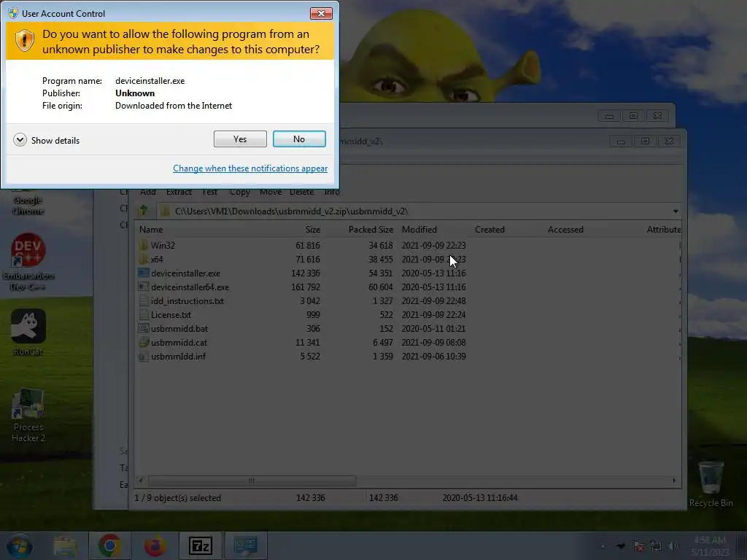Expand Show details chevron in UAC dialog
The height and width of the screenshot is (560, 747).
(20, 140)
